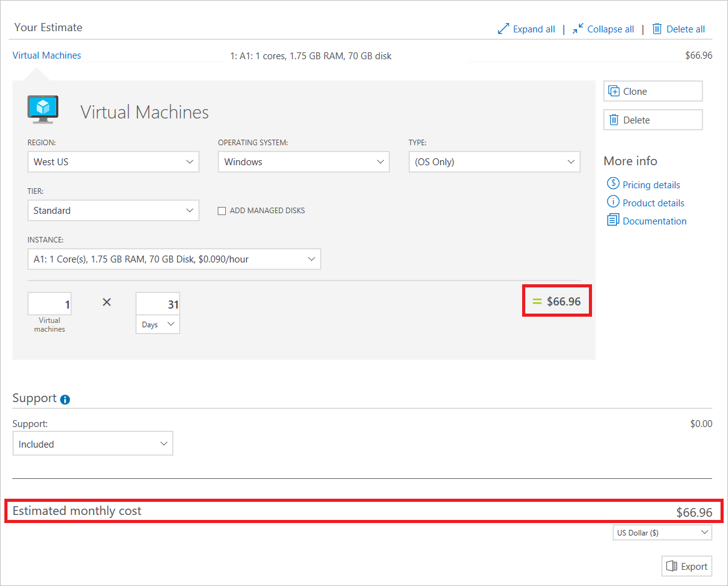Click the Delete all trash icon
The width and height of the screenshot is (728, 586).
657,29
